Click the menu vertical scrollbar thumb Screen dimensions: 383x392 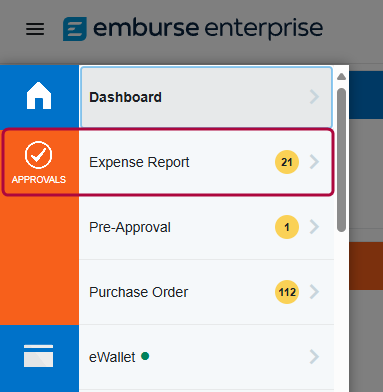coord(341,160)
